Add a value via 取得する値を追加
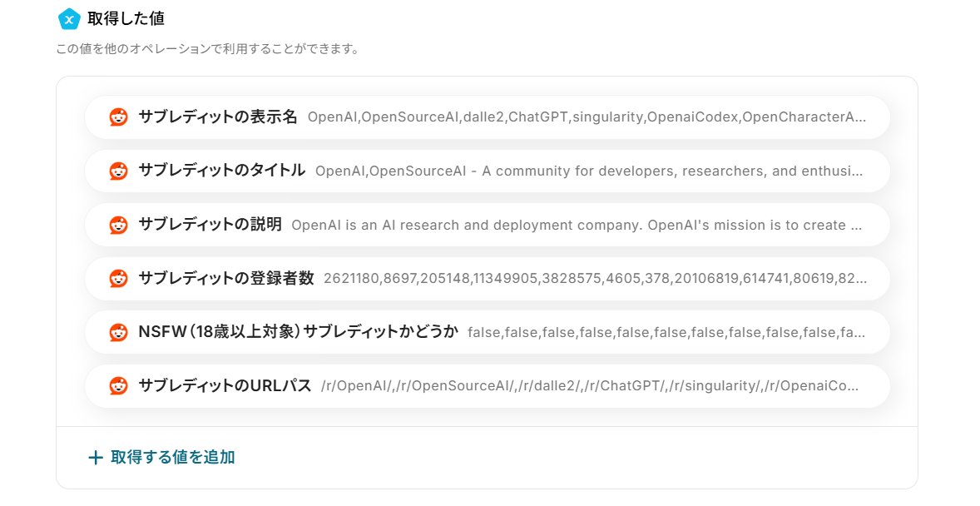Viewport: 980px width, 506px height. click(x=161, y=457)
